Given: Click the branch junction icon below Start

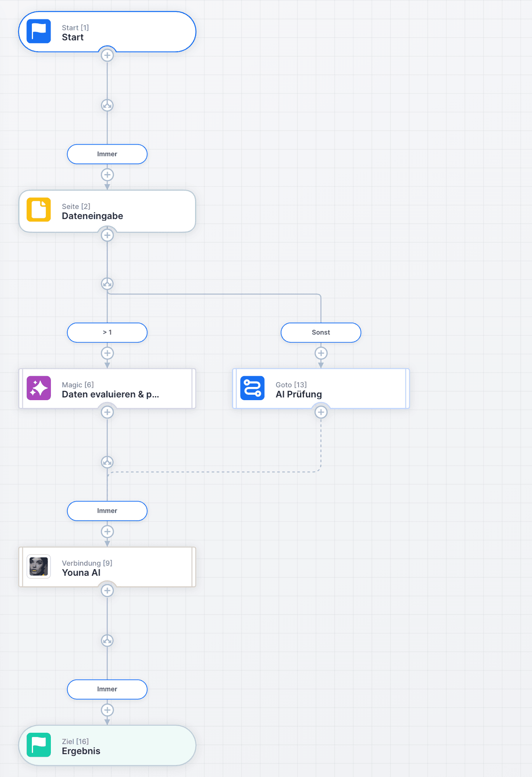Looking at the screenshot, I should click(107, 105).
